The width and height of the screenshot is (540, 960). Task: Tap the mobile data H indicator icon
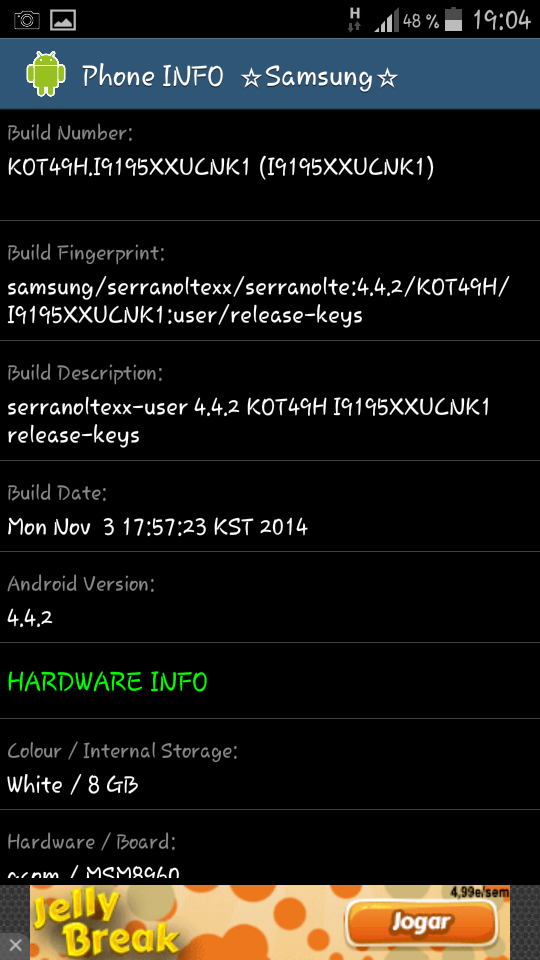(x=354, y=19)
